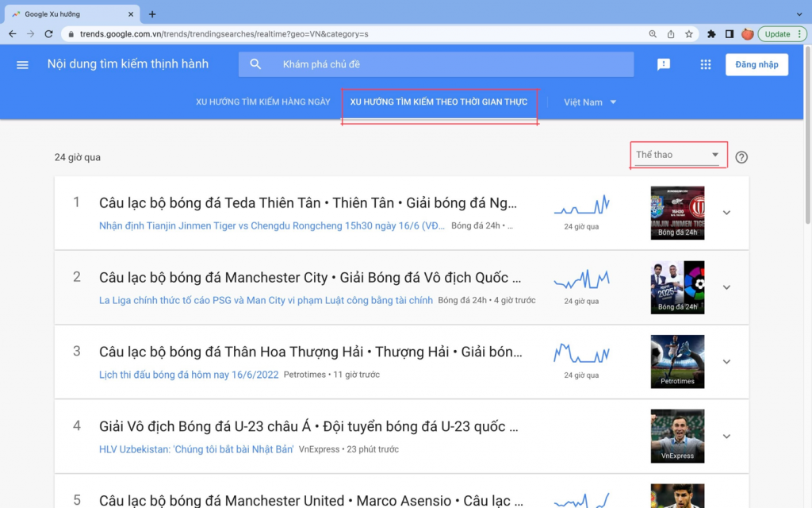Image resolution: width=812 pixels, height=508 pixels.
Task: Close the Google Xu hướng tab
Action: (131, 14)
